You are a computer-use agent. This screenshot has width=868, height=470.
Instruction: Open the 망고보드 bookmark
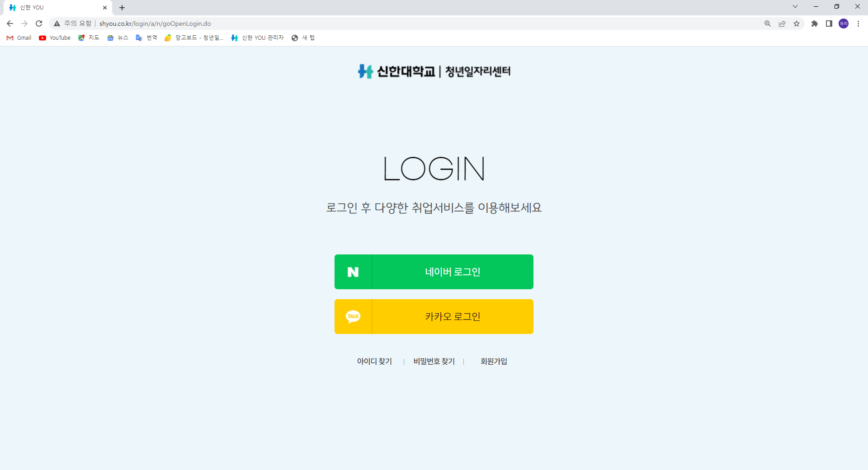point(194,38)
